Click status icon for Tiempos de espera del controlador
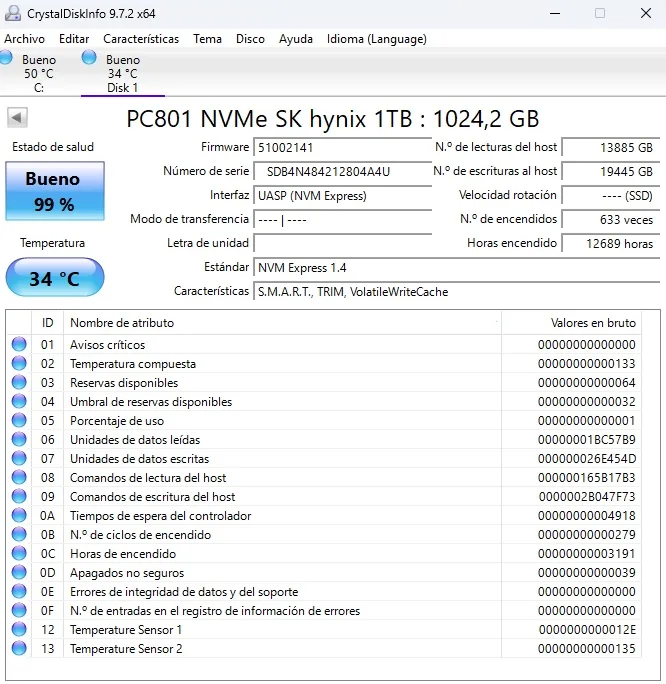 (19, 515)
